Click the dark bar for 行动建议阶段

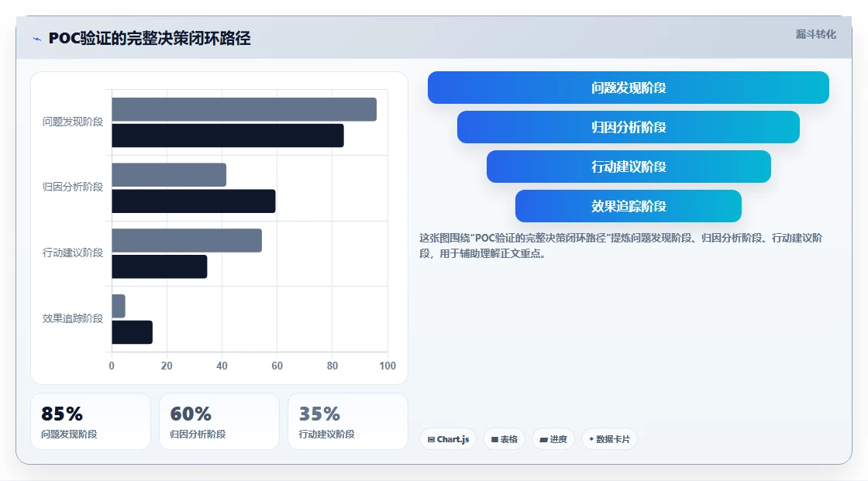click(160, 266)
